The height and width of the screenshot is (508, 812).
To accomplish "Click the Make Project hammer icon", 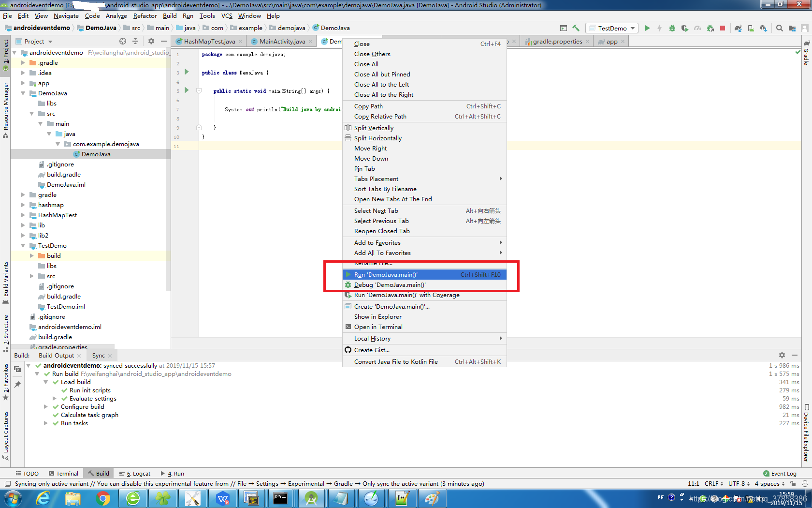I will 576,28.
